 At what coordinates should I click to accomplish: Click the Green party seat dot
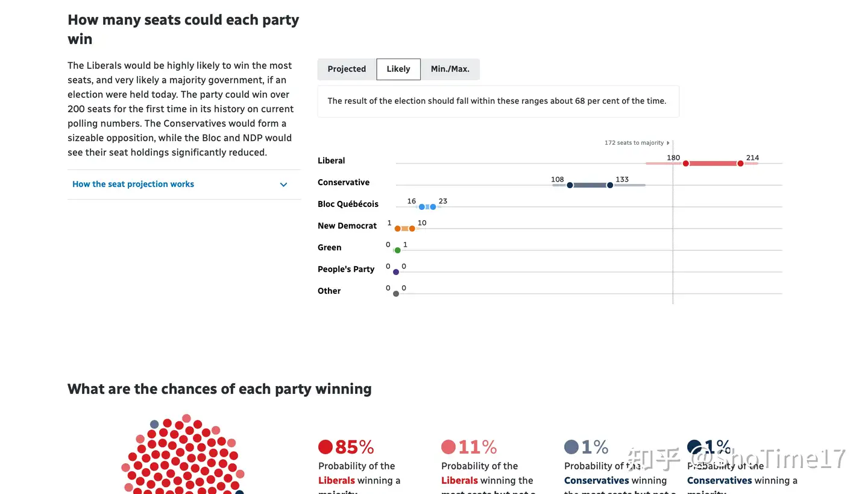click(397, 250)
